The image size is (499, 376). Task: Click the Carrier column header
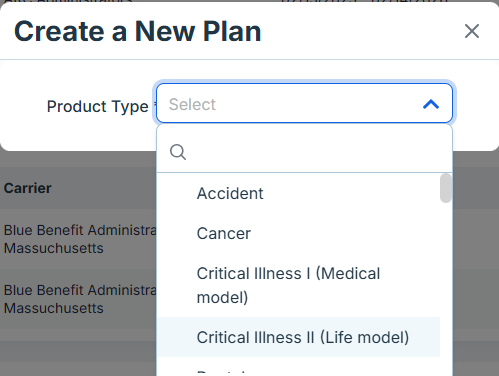coord(28,188)
